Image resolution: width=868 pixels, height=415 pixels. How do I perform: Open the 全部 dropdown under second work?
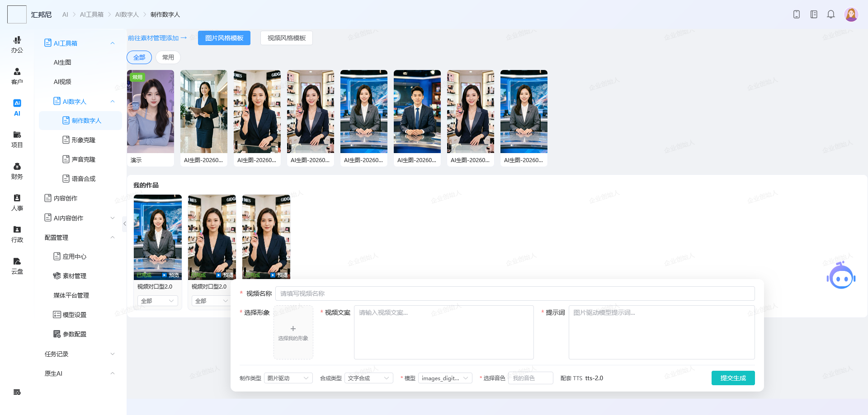coord(212,301)
